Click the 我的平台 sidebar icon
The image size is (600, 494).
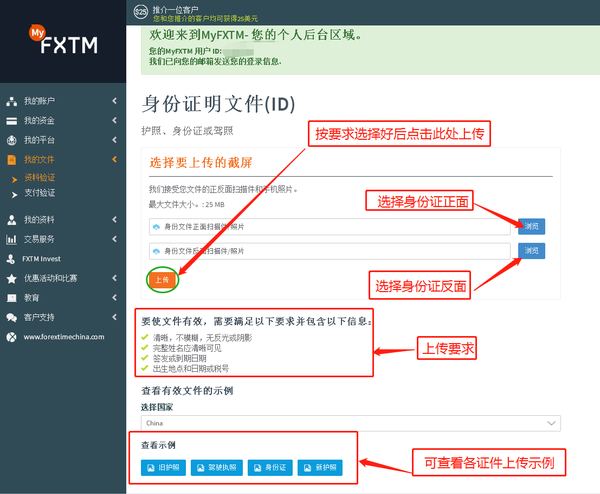(x=12, y=140)
